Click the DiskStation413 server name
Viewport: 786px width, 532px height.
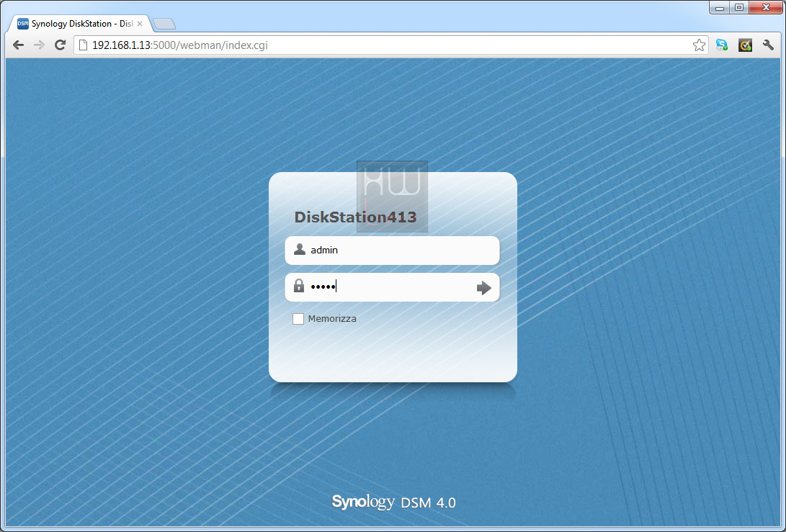355,217
